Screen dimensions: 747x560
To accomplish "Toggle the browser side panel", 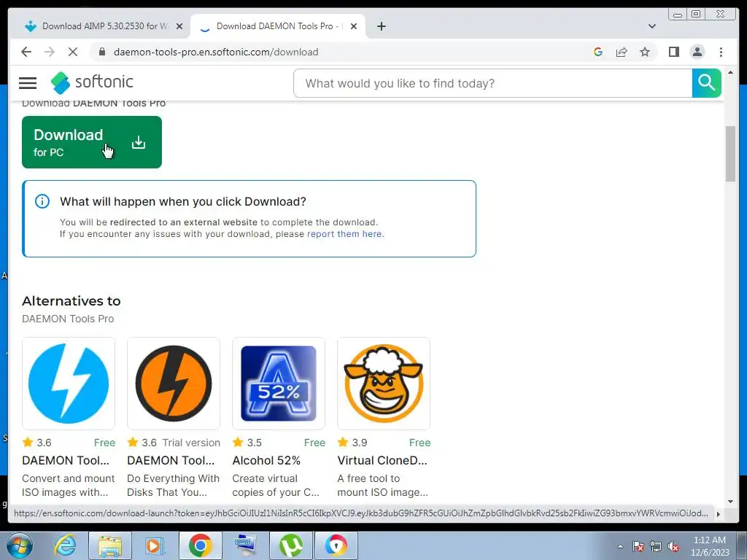I will (x=673, y=52).
